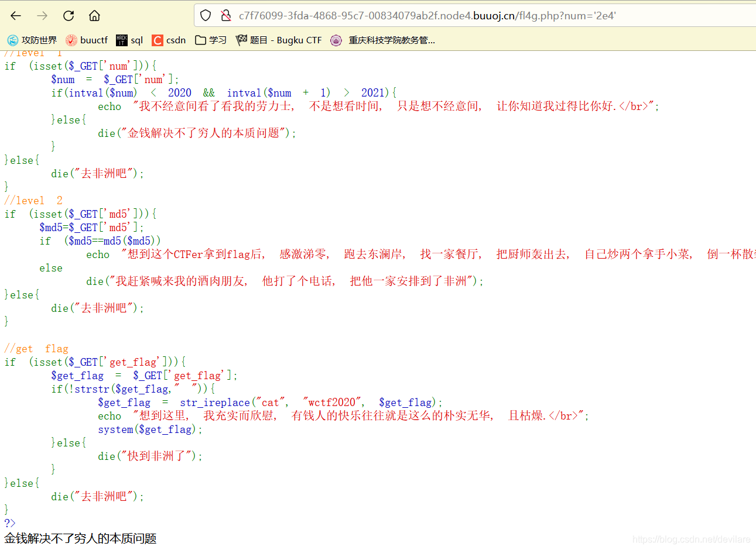Image resolution: width=756 pixels, height=550 pixels.
Task: Click the echo "想到这里, 我充实而欣慰" line
Action: [x=343, y=415]
